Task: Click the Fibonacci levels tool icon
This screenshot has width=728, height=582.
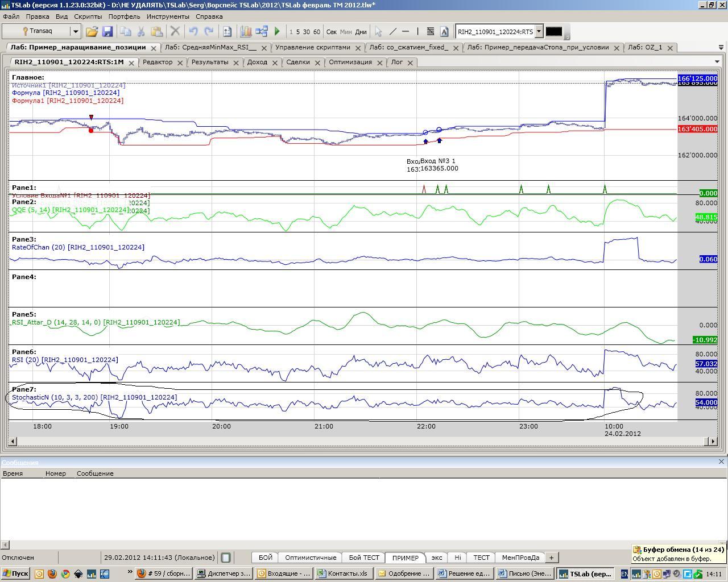Action: 431,31
